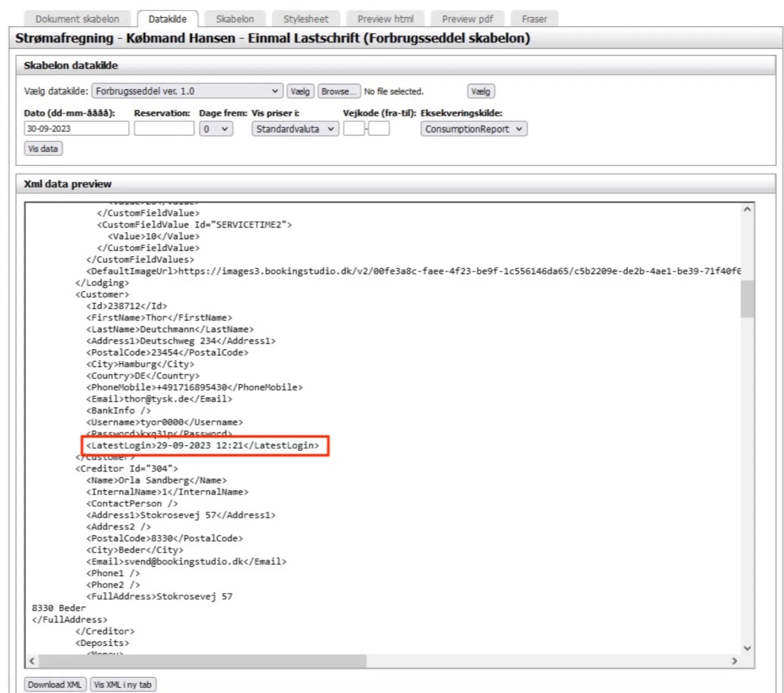Click the Browse... file button
784x693 pixels.
338,91
